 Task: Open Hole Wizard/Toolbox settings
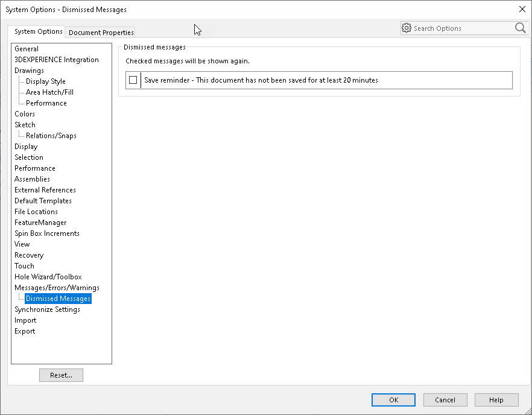tap(48, 277)
